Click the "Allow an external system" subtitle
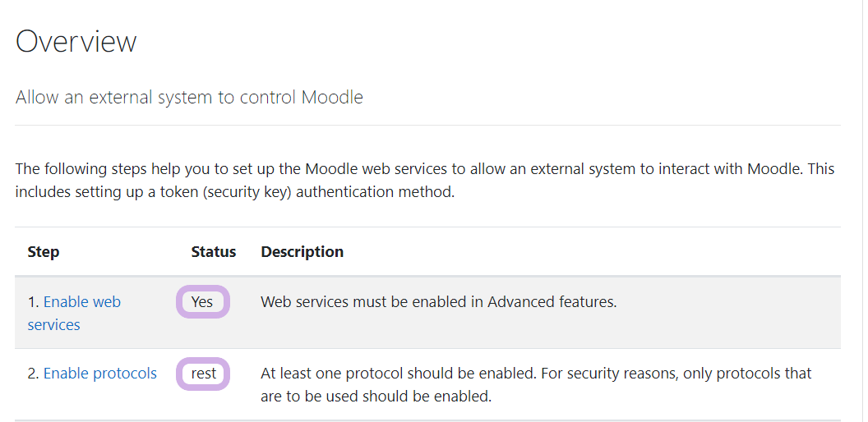 point(189,97)
